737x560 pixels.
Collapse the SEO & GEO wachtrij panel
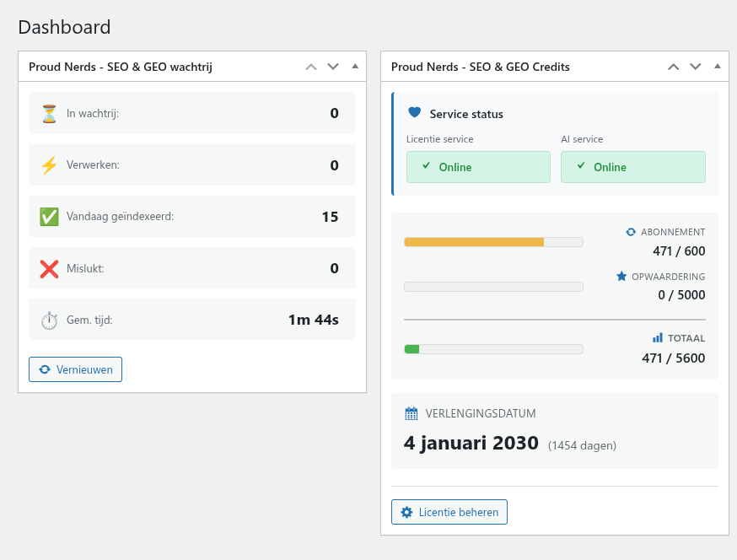point(355,66)
